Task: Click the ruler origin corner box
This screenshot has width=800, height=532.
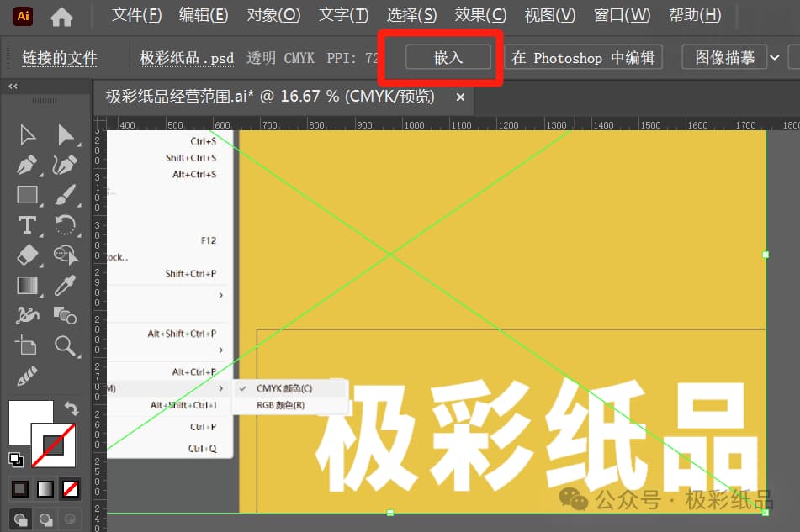Action: pos(99,123)
